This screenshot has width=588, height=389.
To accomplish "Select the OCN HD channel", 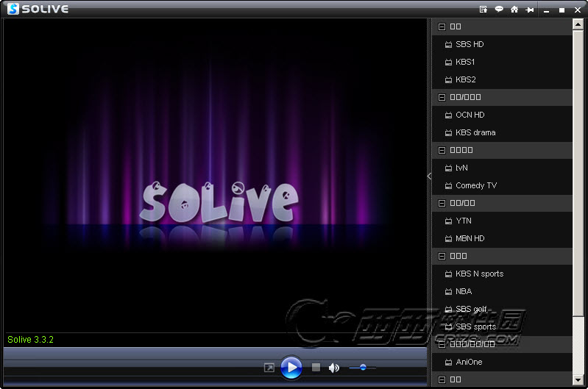I will pyautogui.click(x=502, y=115).
